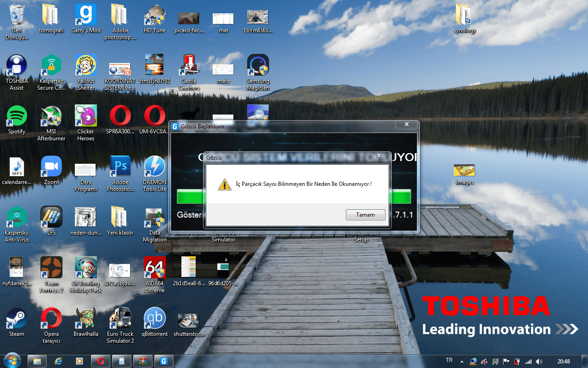Viewport: 588px width, 368px height.
Task: Close the Gözcü error dialog
Action: (378, 156)
